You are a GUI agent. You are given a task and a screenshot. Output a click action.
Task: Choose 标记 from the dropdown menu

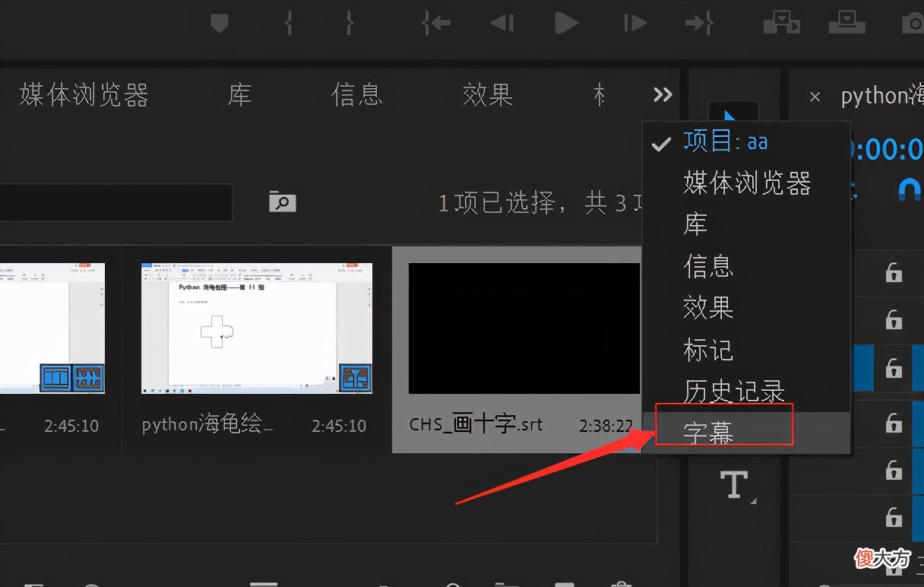(x=746, y=350)
